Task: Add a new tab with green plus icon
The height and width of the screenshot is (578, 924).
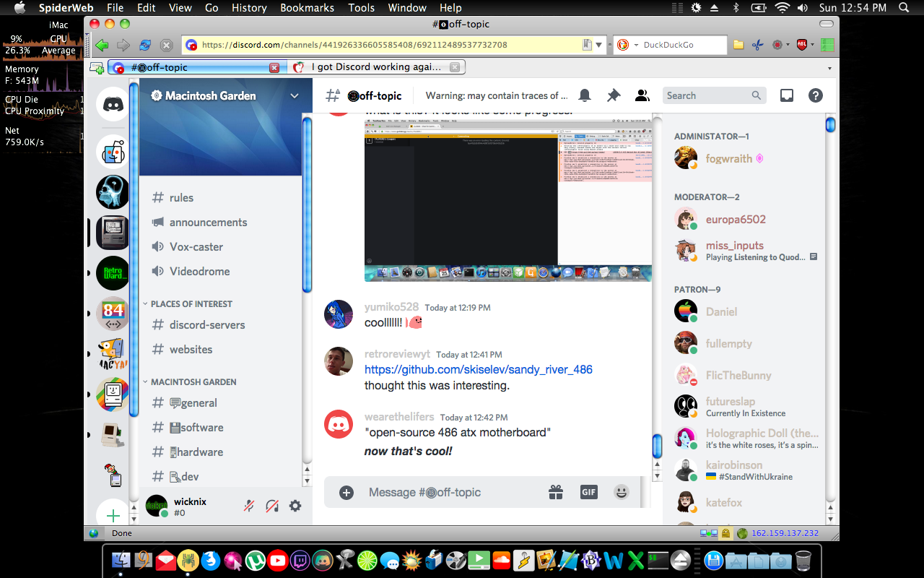Action: (96, 68)
